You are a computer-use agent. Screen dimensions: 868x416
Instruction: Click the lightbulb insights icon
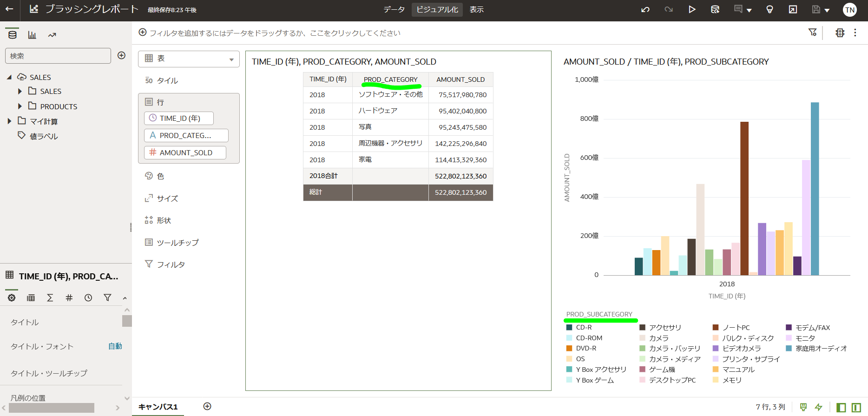coord(769,9)
